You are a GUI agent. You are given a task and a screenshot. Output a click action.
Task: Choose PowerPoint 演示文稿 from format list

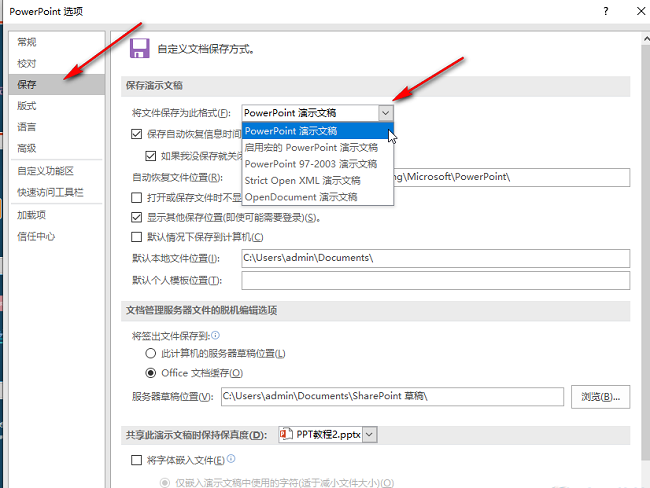318,131
